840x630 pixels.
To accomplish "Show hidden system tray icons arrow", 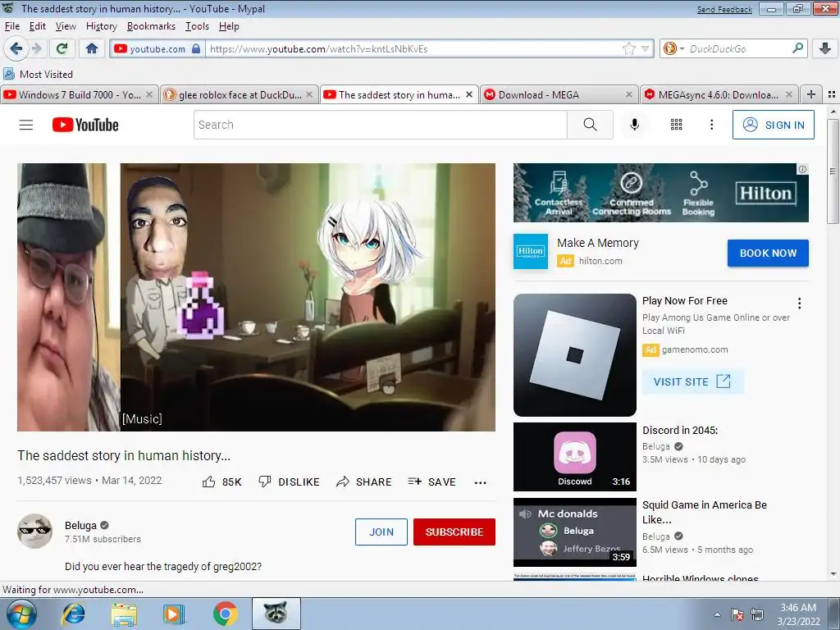I will point(717,614).
